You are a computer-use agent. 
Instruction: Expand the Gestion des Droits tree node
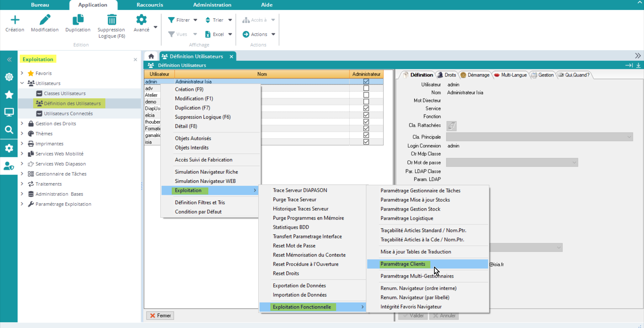tap(22, 123)
